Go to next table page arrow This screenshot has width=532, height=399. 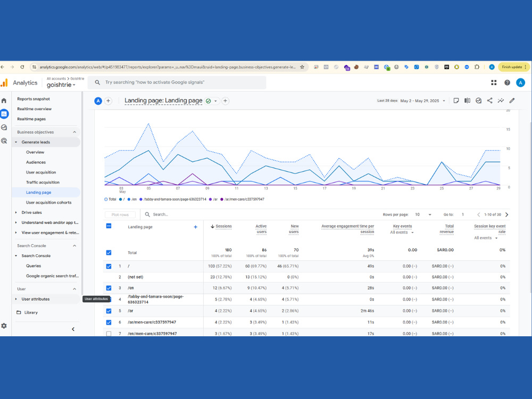507,214
